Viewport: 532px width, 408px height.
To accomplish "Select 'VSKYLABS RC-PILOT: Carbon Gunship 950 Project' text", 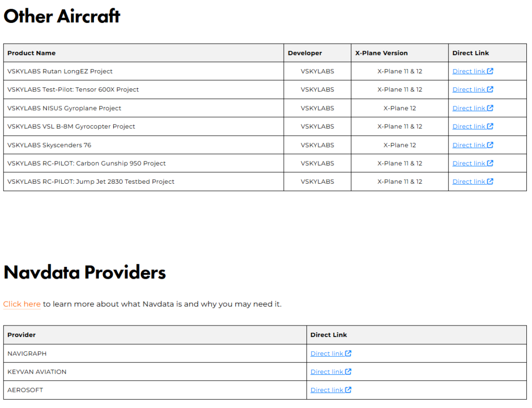I will coord(86,164).
